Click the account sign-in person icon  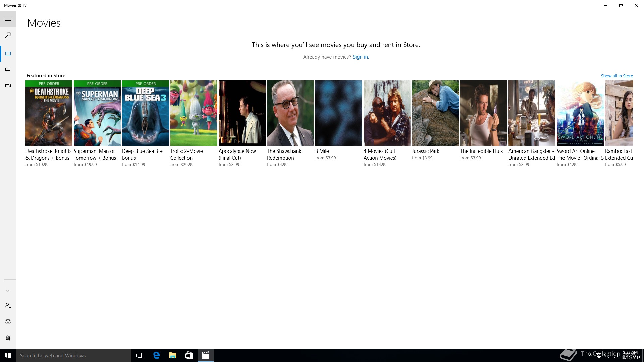click(8, 306)
